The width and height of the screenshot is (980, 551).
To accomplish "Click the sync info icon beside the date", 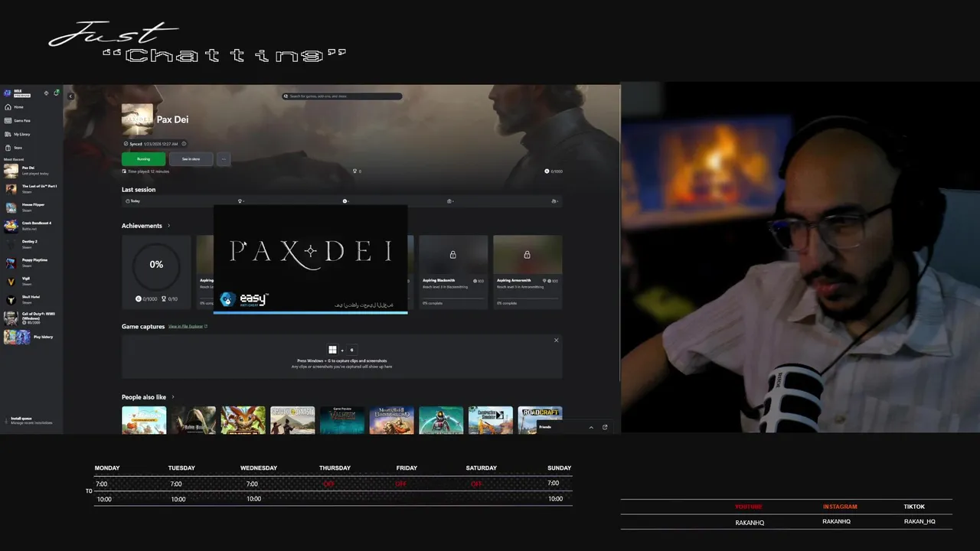I will [184, 144].
